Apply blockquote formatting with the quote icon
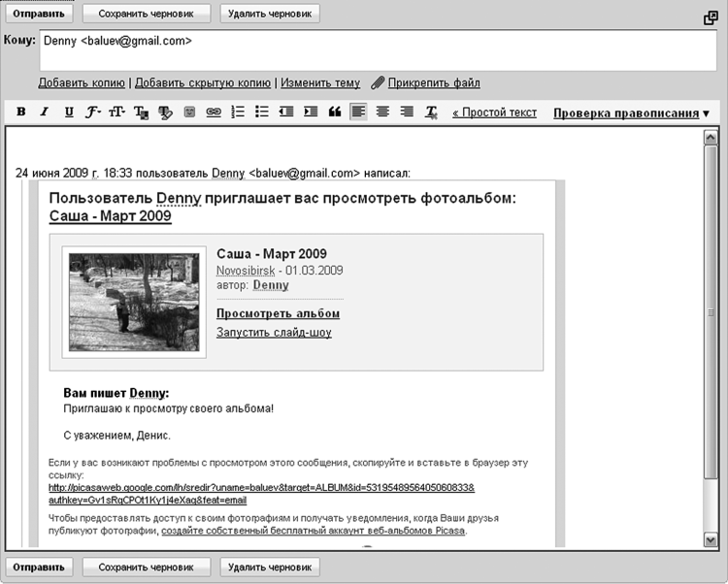 coord(335,113)
